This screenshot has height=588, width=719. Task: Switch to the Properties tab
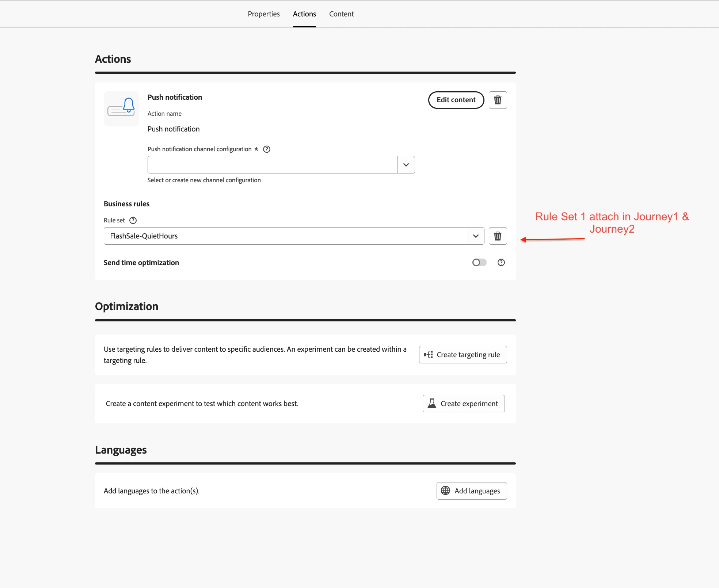(x=263, y=14)
